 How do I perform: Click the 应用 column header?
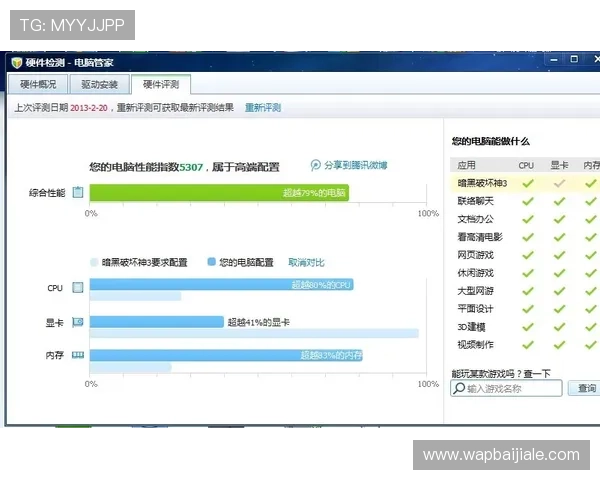[466, 165]
